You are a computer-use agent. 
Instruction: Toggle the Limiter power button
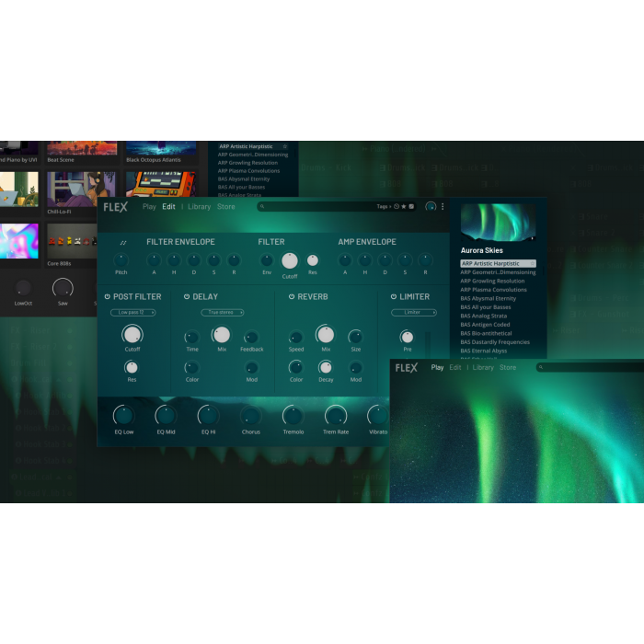pos(394,296)
